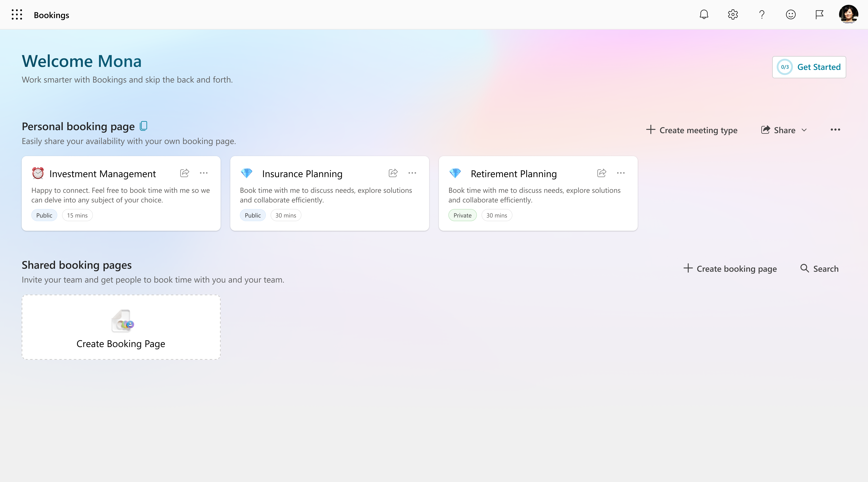Share the Investment Management meeting type
The image size is (868, 482).
point(185,173)
